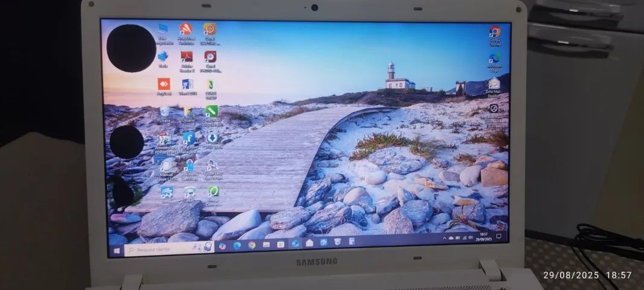Open the CorelDRAW (64-bit) green shortcut
644x290 pixels.
(212, 111)
